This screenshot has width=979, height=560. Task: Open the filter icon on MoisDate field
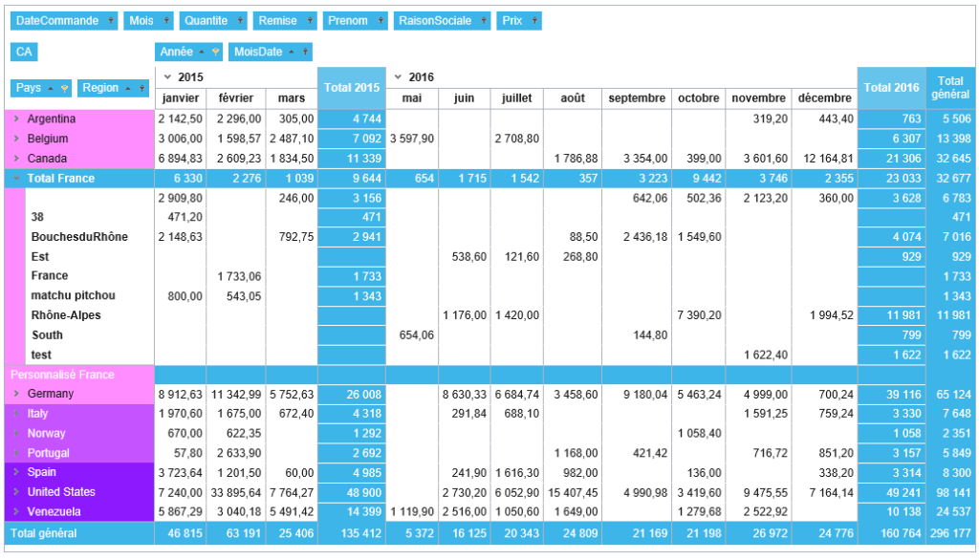pyautogui.click(x=305, y=52)
